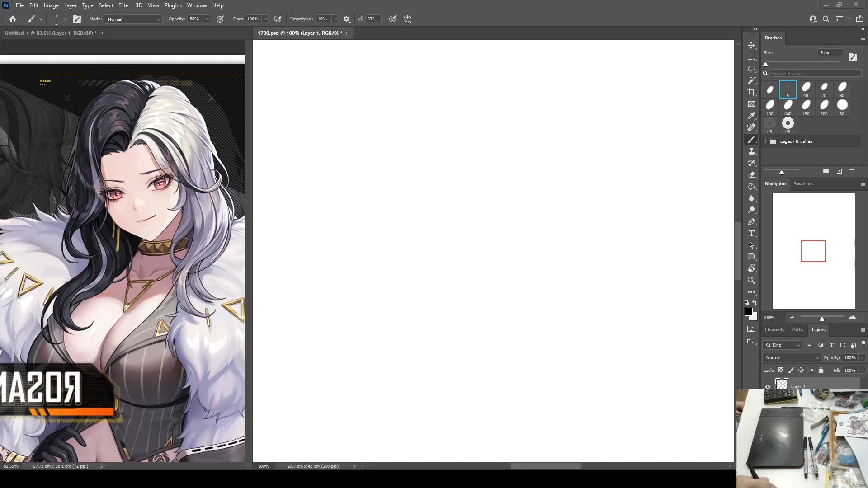Select the Pen tool
Image resolution: width=868 pixels, height=488 pixels.
(751, 222)
